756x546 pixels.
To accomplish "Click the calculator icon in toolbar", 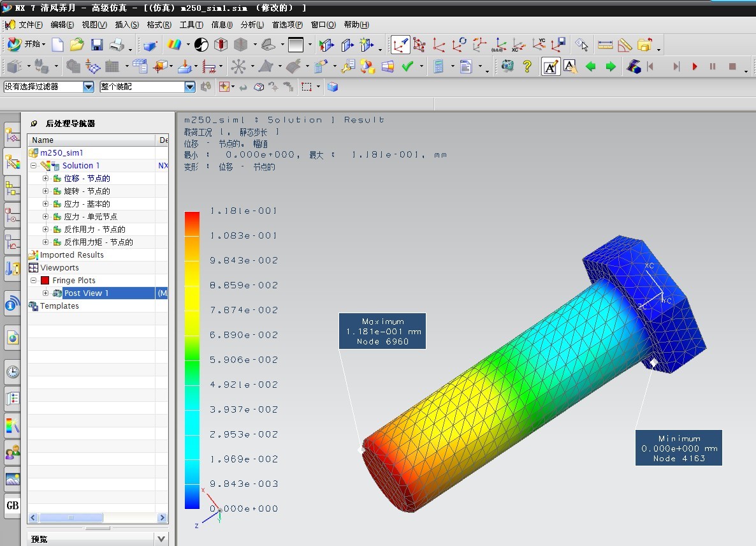I will click(439, 66).
